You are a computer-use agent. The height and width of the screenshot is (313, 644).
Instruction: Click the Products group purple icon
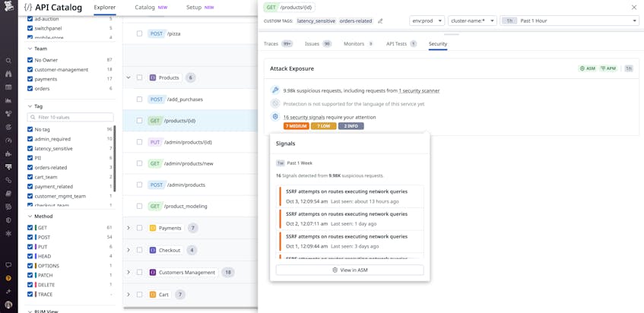pyautogui.click(x=152, y=77)
